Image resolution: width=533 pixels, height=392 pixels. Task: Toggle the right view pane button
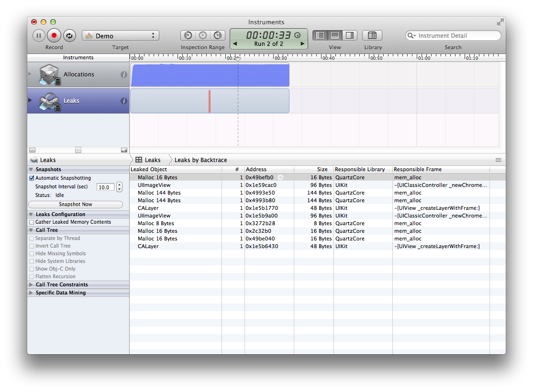tap(350, 35)
